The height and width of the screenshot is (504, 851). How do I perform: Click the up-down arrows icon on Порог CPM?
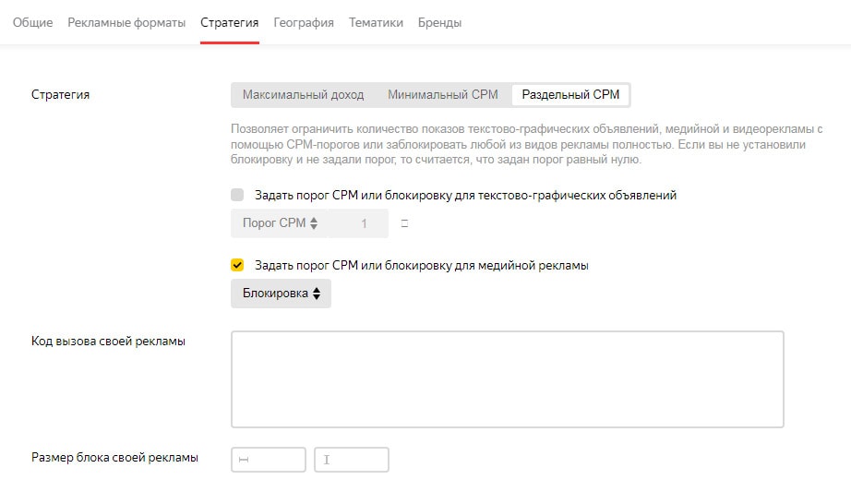[314, 223]
